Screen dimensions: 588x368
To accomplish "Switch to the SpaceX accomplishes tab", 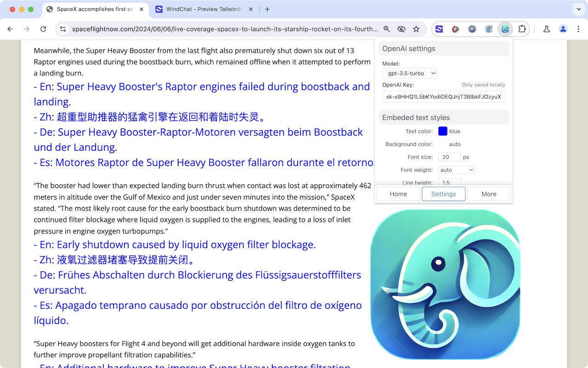I will tap(95, 9).
